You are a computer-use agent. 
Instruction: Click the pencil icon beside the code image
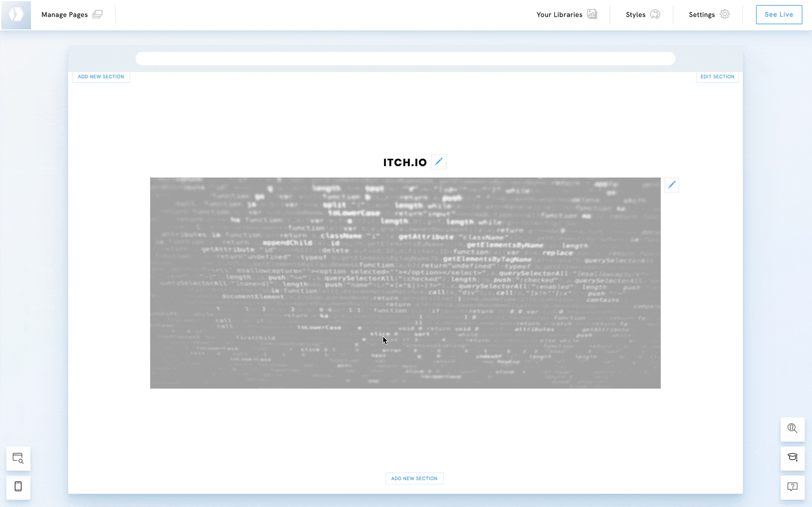point(672,185)
